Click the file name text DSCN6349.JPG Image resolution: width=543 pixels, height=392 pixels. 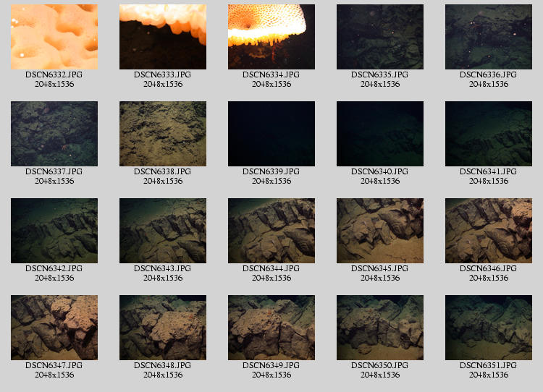271,365
